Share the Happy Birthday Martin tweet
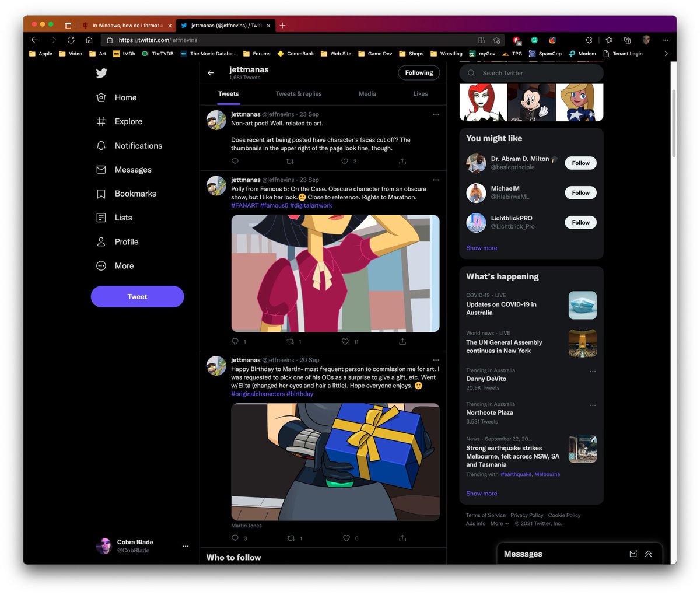 402,538
